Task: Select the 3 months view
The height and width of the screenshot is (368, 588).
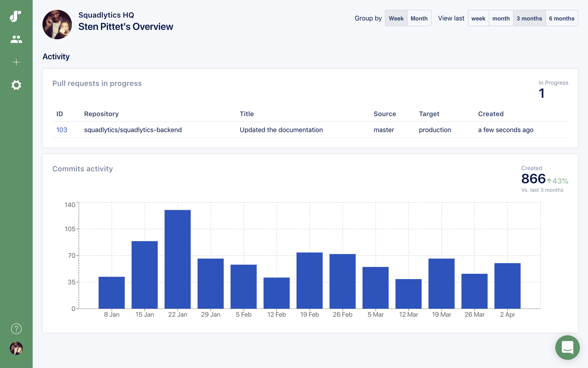Action: (529, 18)
